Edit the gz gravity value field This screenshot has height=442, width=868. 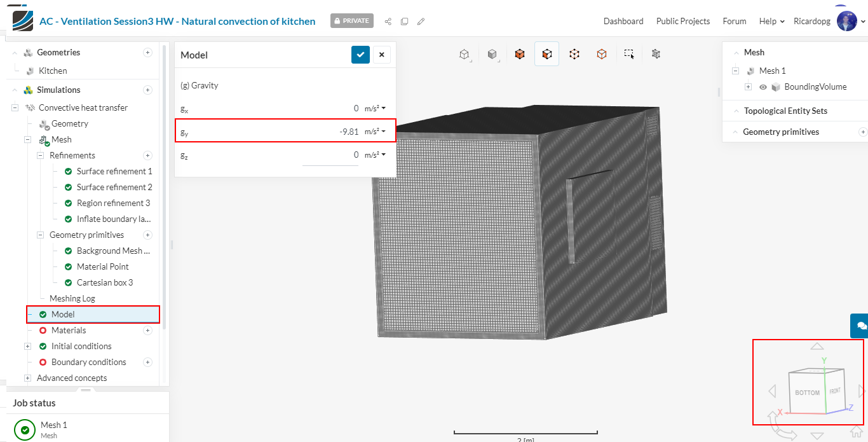(330, 155)
